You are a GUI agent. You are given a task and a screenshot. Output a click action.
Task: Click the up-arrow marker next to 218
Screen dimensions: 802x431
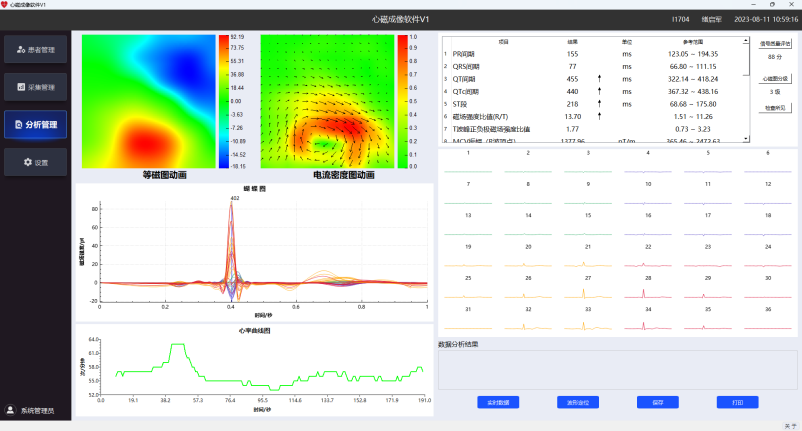pyautogui.click(x=599, y=104)
